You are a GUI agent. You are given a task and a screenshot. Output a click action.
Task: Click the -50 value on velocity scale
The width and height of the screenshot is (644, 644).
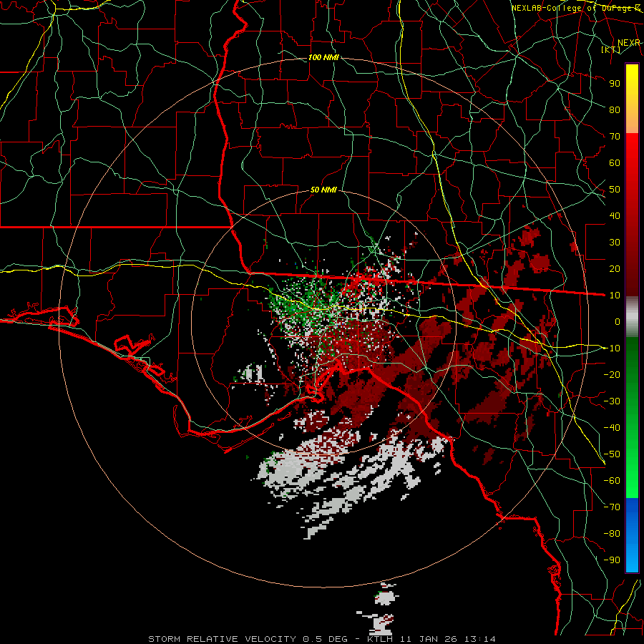click(x=612, y=454)
